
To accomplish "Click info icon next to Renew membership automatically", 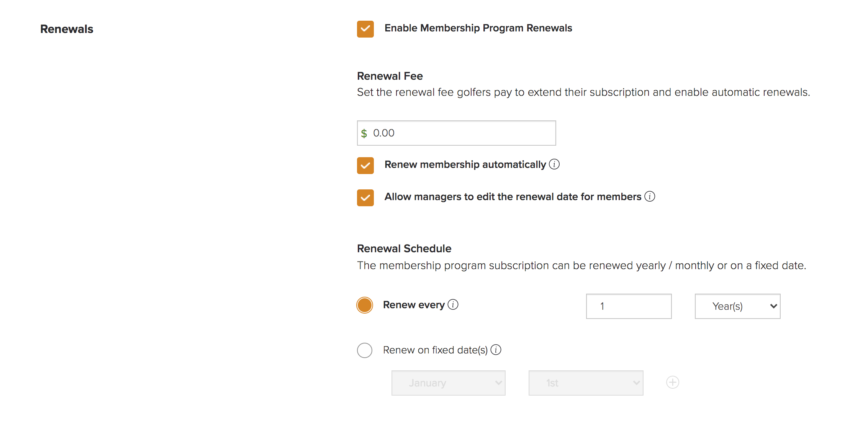I will (554, 164).
